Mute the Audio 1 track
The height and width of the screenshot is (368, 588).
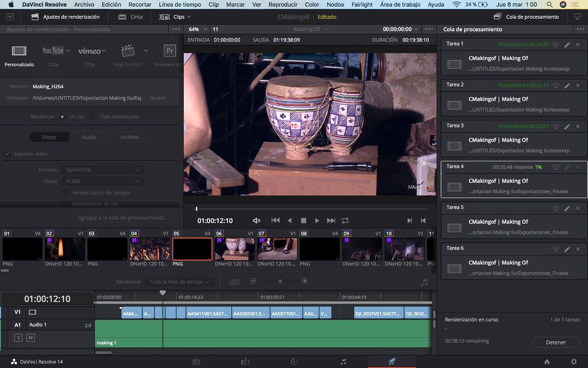pos(30,338)
